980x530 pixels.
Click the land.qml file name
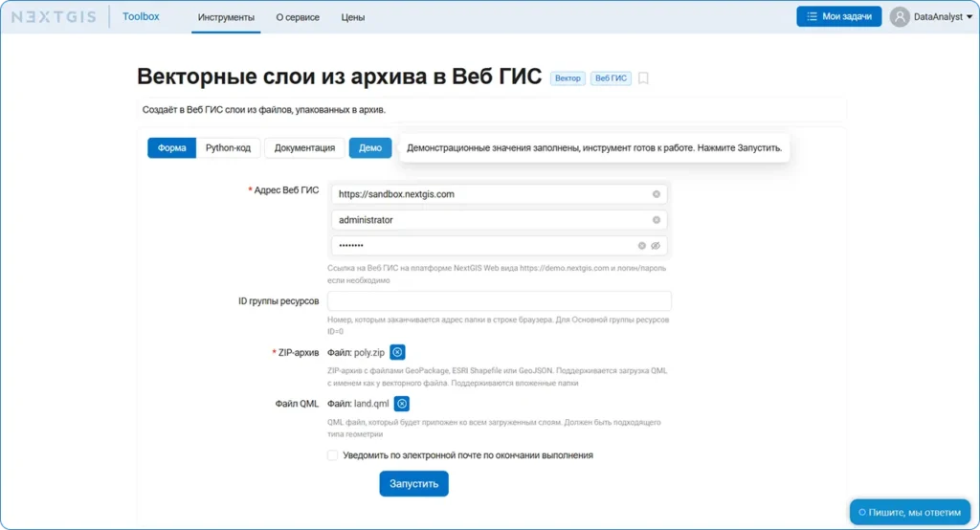tap(372, 404)
